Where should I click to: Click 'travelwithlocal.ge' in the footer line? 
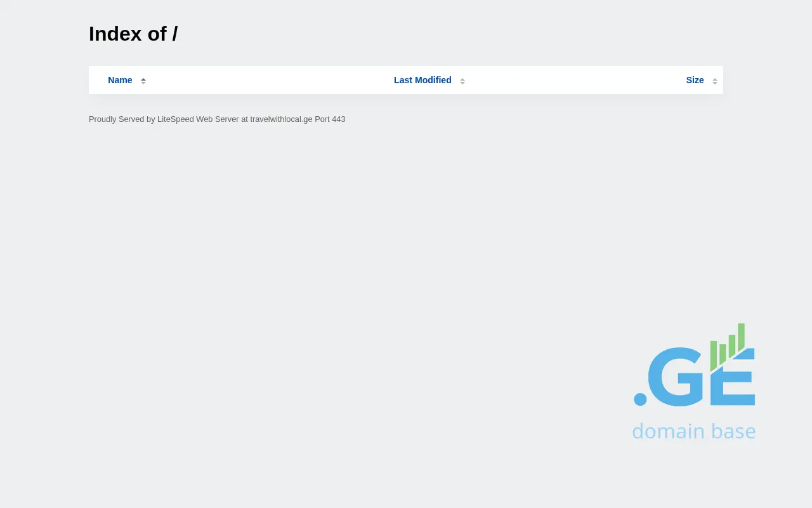click(x=281, y=119)
